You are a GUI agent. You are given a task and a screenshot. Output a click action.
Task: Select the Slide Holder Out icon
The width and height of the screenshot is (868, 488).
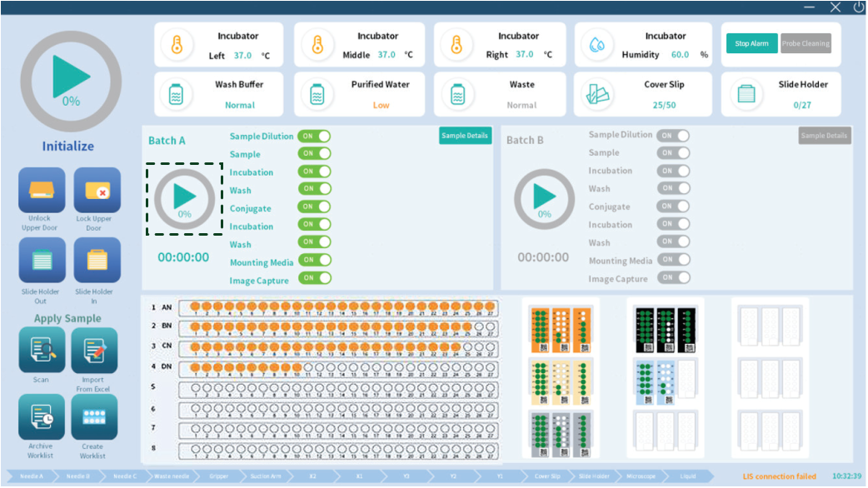[42, 260]
